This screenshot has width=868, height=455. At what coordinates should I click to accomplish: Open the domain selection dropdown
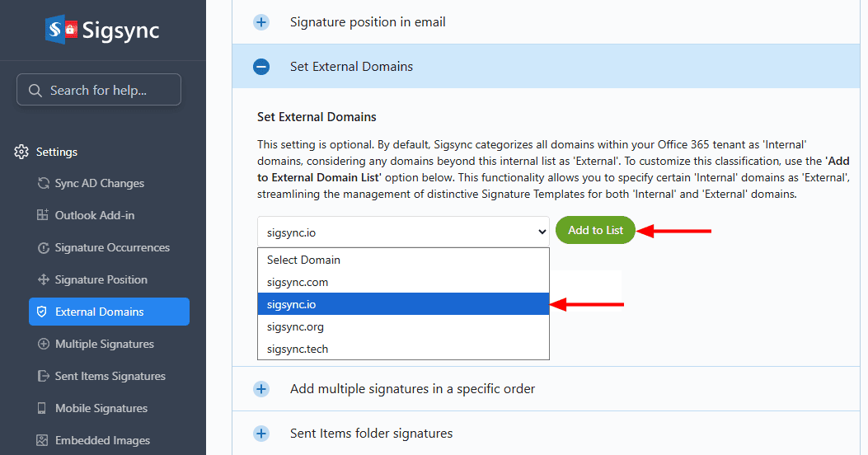[x=403, y=232]
